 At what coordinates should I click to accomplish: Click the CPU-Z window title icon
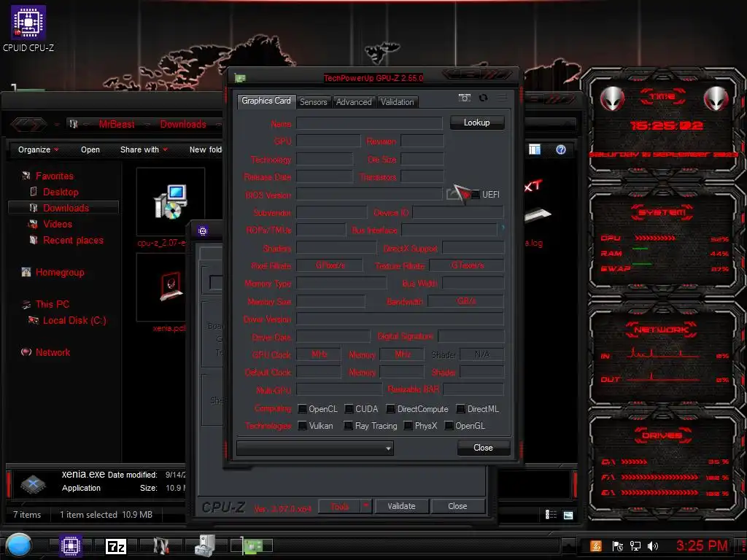click(203, 231)
